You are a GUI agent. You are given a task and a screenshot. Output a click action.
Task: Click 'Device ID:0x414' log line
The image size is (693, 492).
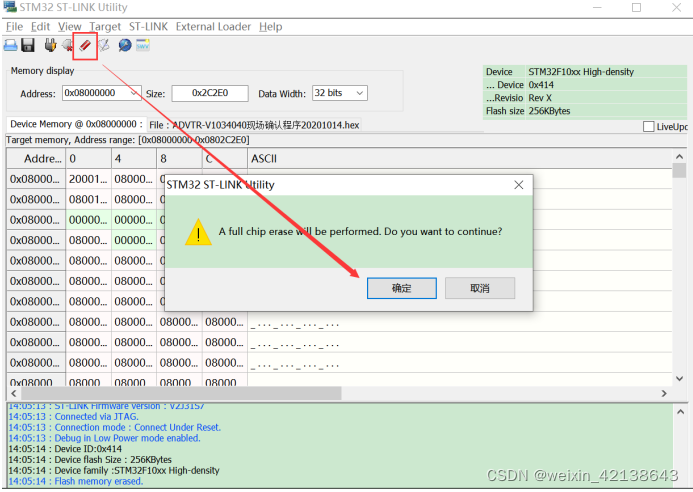pyautogui.click(x=65, y=449)
